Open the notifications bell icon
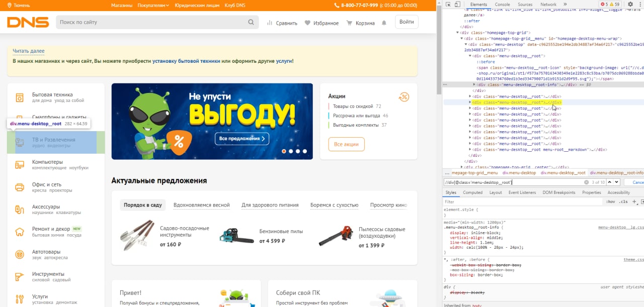This screenshot has height=307, width=644. click(384, 23)
